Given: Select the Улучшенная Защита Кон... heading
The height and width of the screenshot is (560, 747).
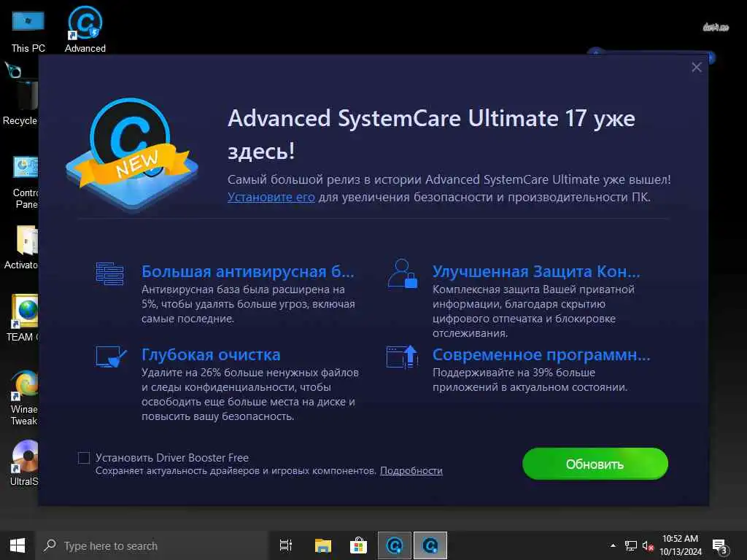Looking at the screenshot, I should (536, 271).
